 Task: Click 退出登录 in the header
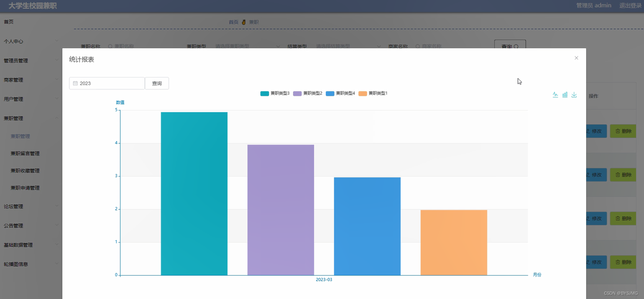[x=630, y=5]
